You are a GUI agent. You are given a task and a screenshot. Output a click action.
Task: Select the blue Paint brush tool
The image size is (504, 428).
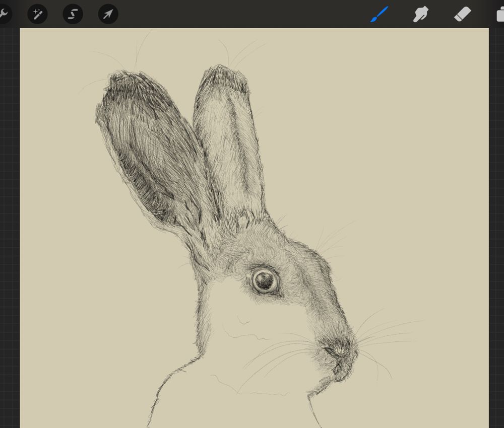tap(379, 14)
